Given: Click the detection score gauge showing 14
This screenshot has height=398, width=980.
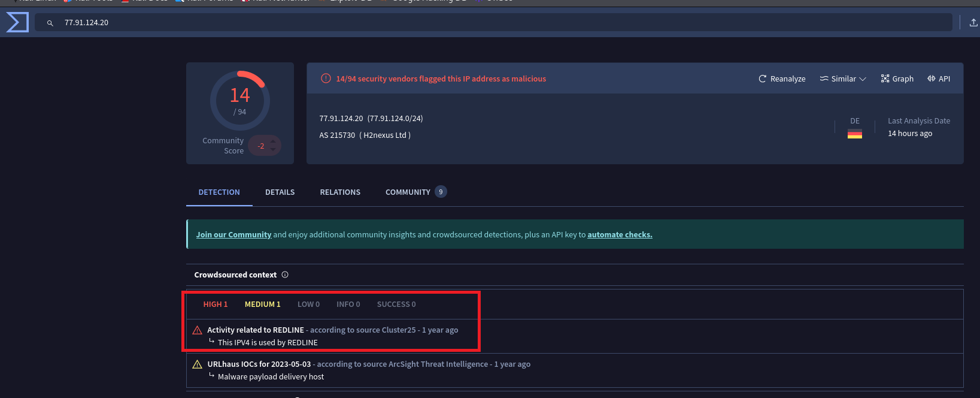Looking at the screenshot, I should pyautogui.click(x=240, y=101).
